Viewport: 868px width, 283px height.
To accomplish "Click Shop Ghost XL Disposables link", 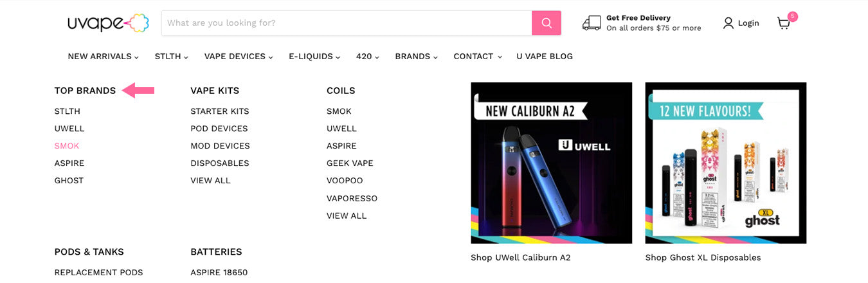I will pyautogui.click(x=703, y=258).
